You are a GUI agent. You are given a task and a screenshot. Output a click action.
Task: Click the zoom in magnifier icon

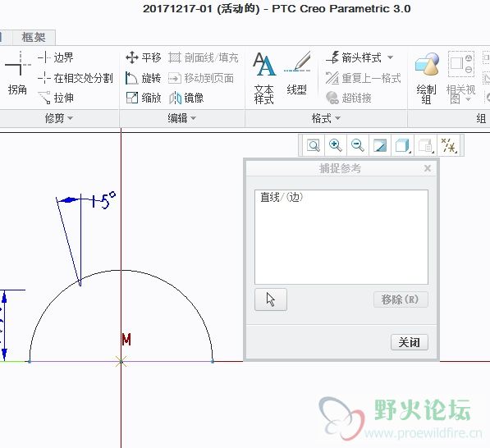tap(336, 145)
